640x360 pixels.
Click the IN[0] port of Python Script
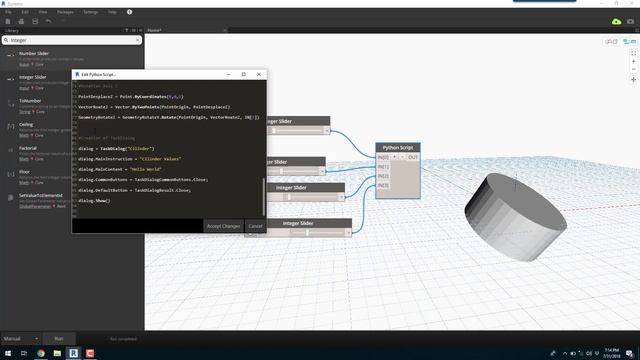click(x=383, y=157)
